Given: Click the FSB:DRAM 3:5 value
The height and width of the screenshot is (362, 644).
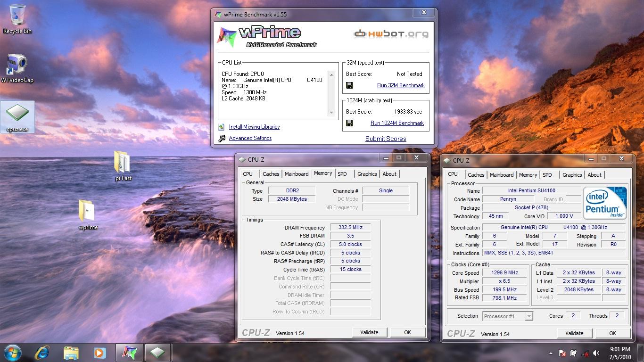Looking at the screenshot, I should pos(350,236).
